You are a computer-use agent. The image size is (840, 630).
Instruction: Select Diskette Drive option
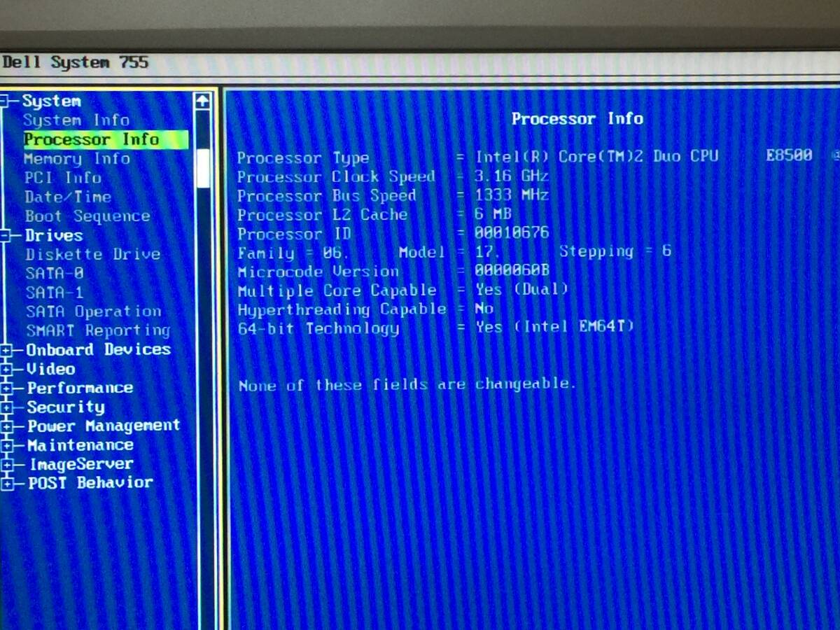point(92,254)
